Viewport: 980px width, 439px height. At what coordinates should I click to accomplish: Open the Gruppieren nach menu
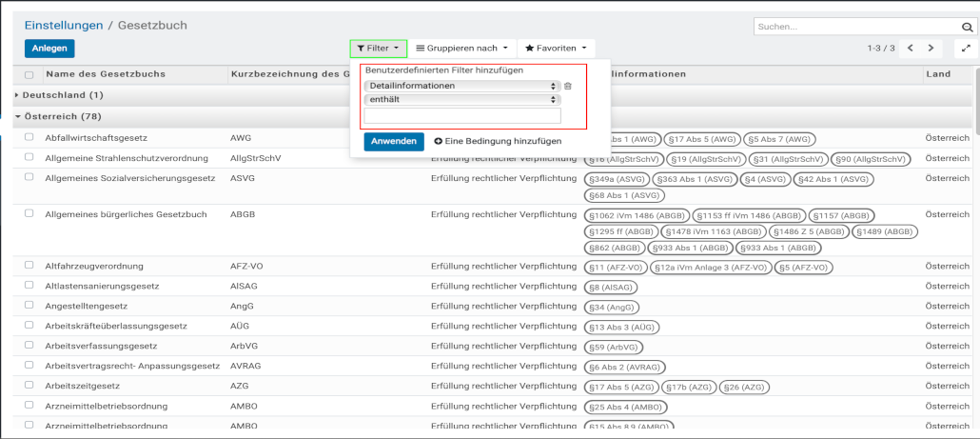click(461, 48)
